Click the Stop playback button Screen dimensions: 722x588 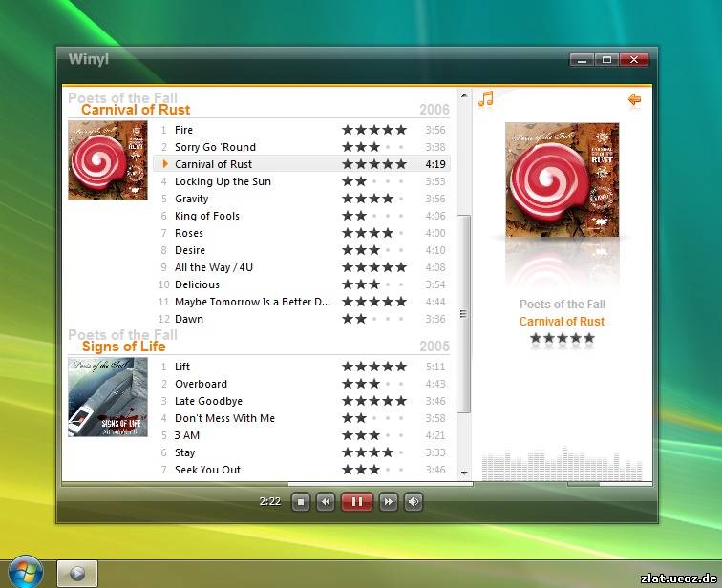301,502
